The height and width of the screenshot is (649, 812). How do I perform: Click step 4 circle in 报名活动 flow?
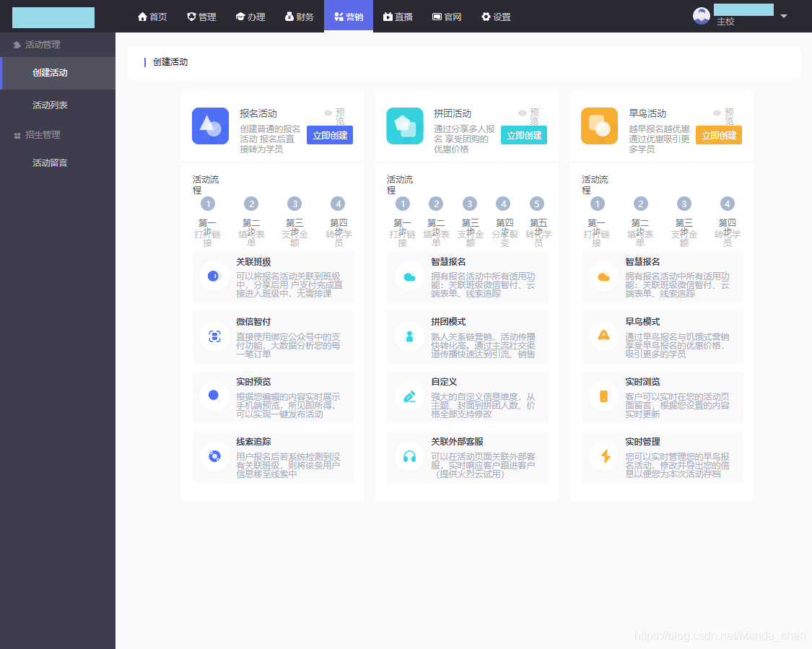[339, 204]
